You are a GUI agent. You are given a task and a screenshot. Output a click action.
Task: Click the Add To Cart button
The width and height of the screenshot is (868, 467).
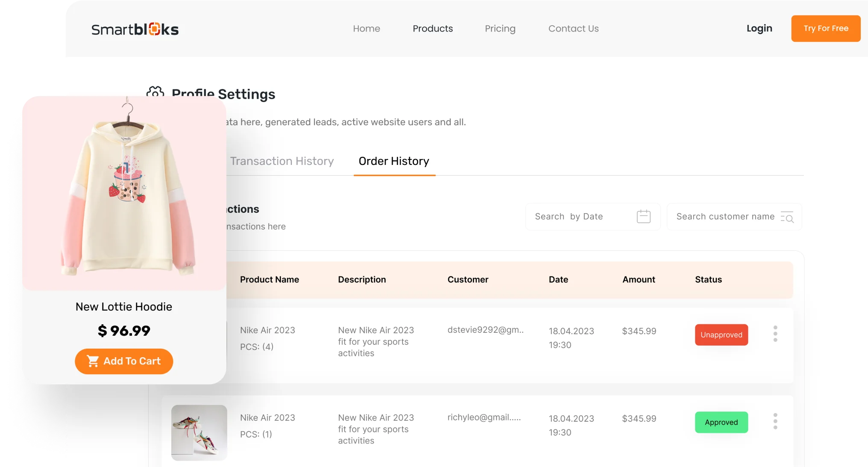point(124,361)
